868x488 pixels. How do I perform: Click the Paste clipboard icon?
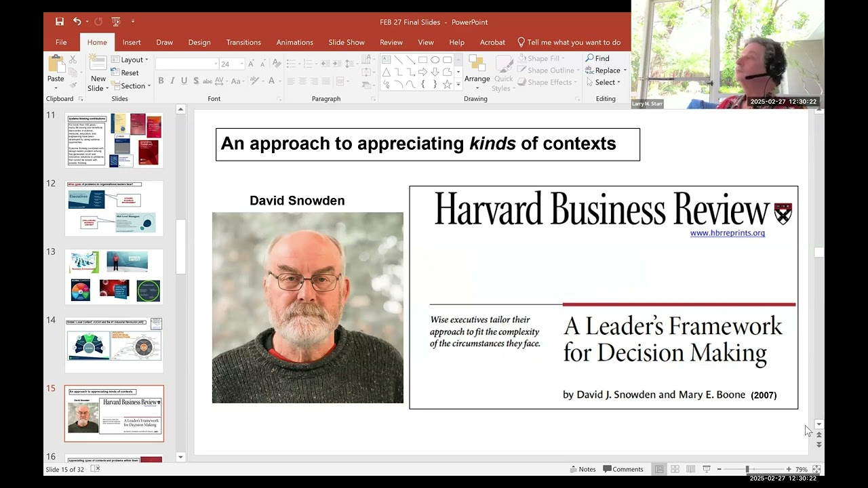tap(56, 64)
